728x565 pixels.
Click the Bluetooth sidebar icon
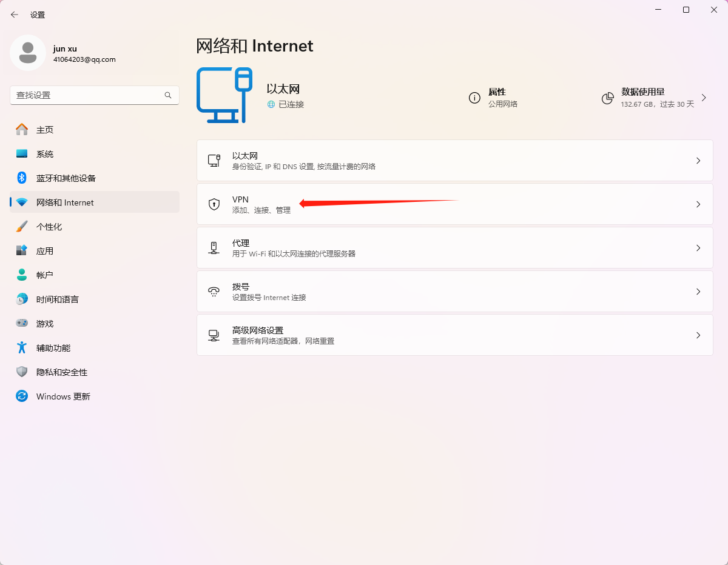[22, 178]
